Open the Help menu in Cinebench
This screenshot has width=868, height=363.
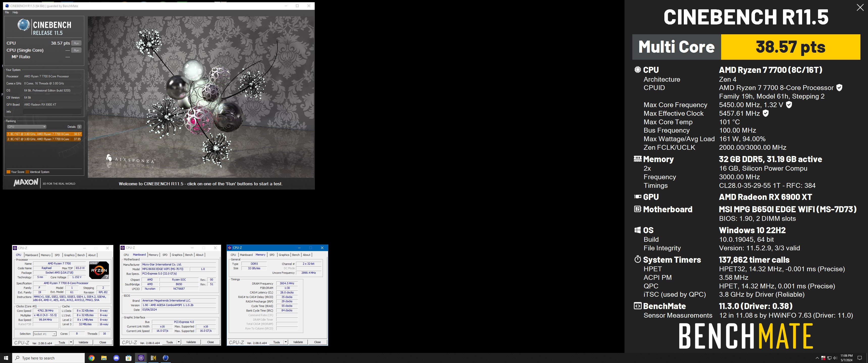pyautogui.click(x=15, y=12)
